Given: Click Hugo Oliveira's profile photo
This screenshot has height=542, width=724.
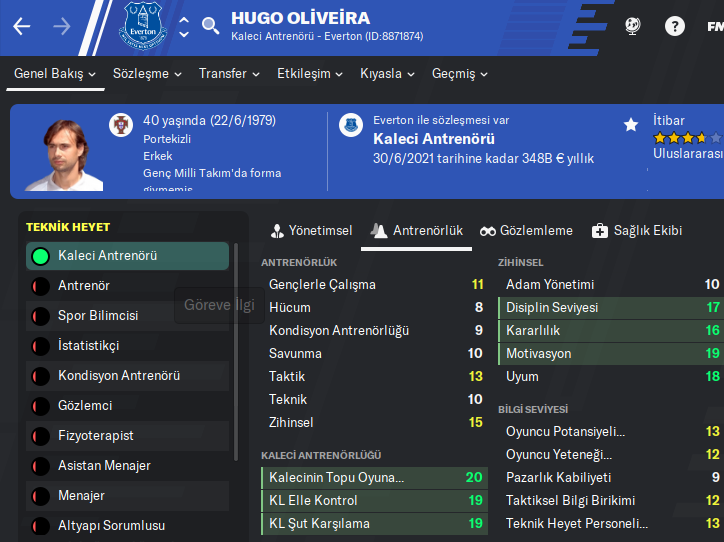Looking at the screenshot, I should coord(63,154).
